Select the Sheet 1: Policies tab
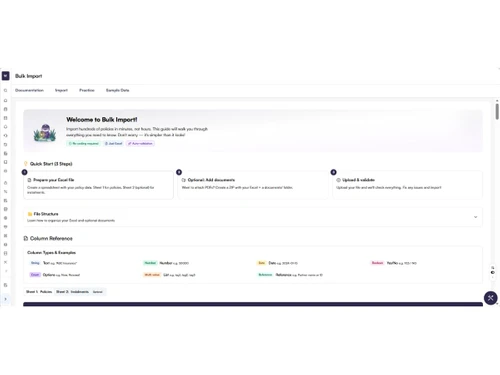 39,292
